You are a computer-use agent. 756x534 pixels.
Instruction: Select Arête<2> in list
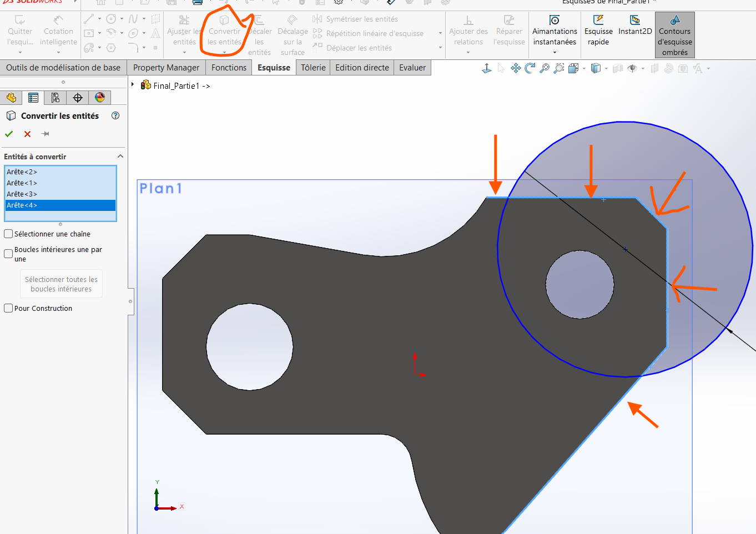[61, 172]
